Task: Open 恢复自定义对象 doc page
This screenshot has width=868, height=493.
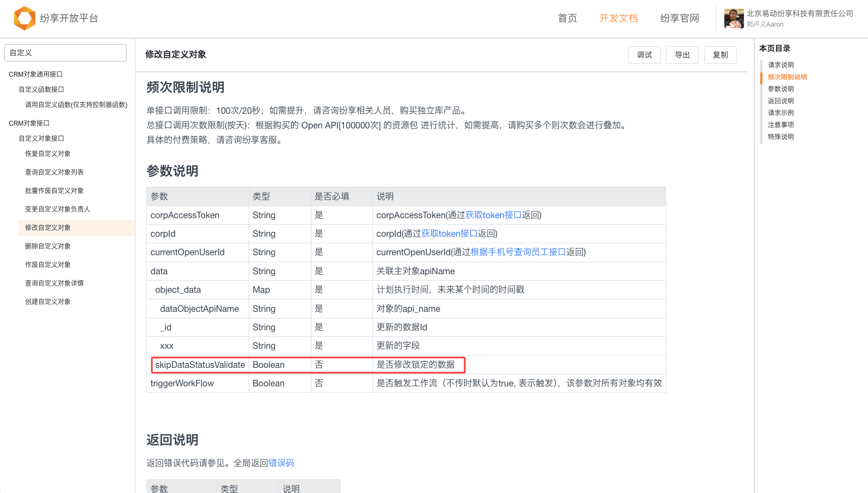Action: click(48, 154)
